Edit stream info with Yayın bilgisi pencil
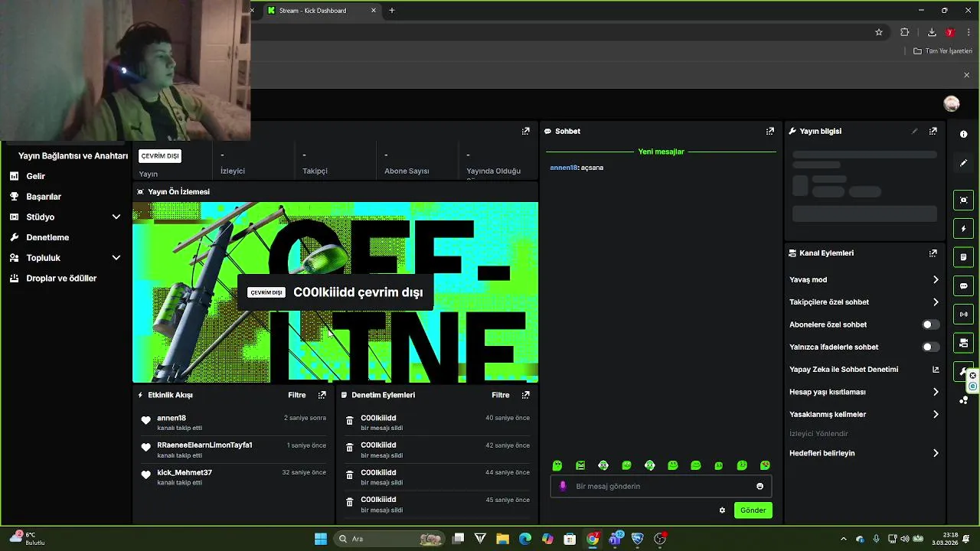Screen dimensions: 980x551 pos(914,131)
